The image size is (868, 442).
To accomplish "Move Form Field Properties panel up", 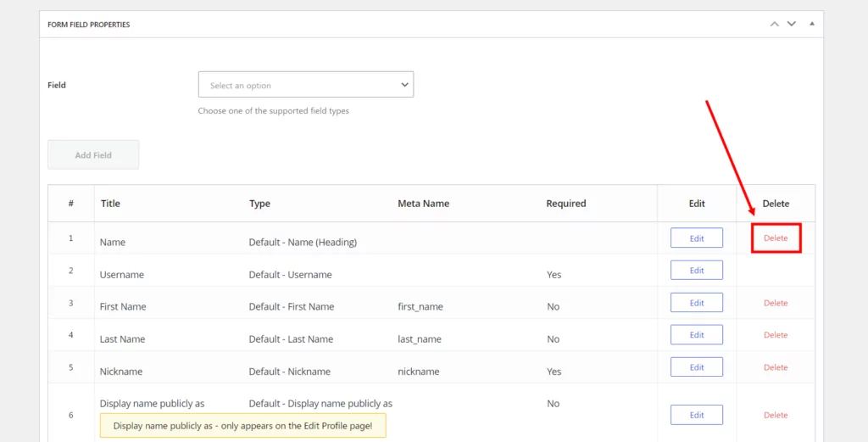I will click(775, 24).
